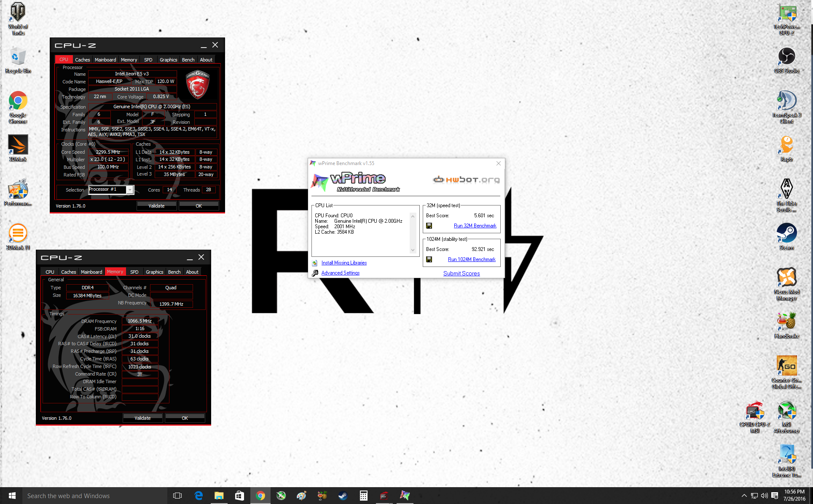Click the volume icon in system tray
This screenshot has width=813, height=504.
tap(765, 496)
